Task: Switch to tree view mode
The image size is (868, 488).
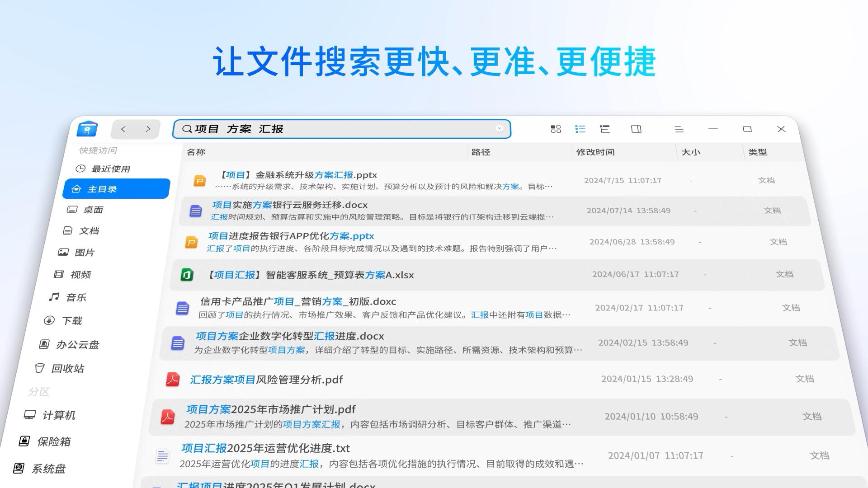Action: click(604, 129)
